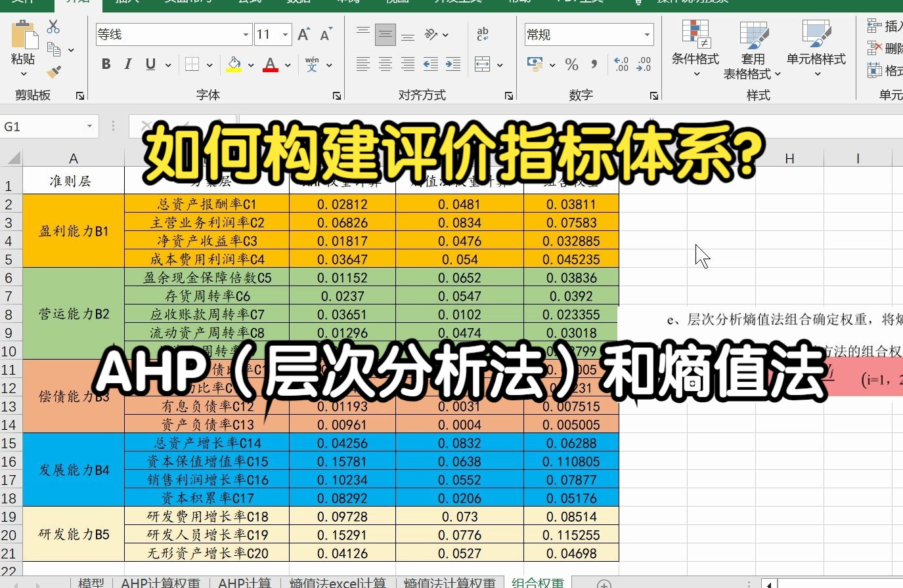The image size is (903, 588).
Task: Add a new sheet with plus button
Action: click(x=604, y=583)
